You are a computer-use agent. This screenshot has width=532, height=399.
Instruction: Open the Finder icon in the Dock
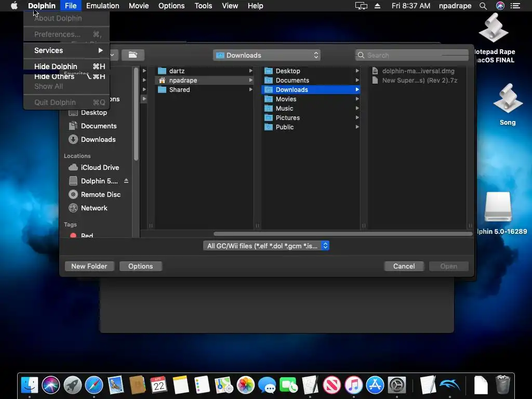(30, 385)
